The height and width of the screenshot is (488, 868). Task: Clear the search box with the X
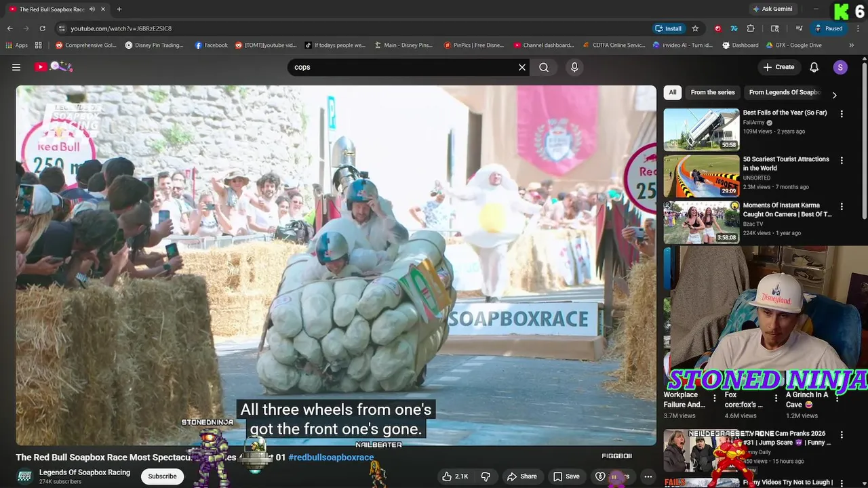coord(522,67)
